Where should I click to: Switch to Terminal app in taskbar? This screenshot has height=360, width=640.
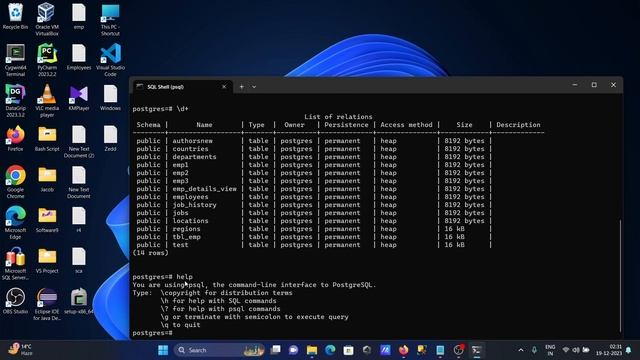476,350
